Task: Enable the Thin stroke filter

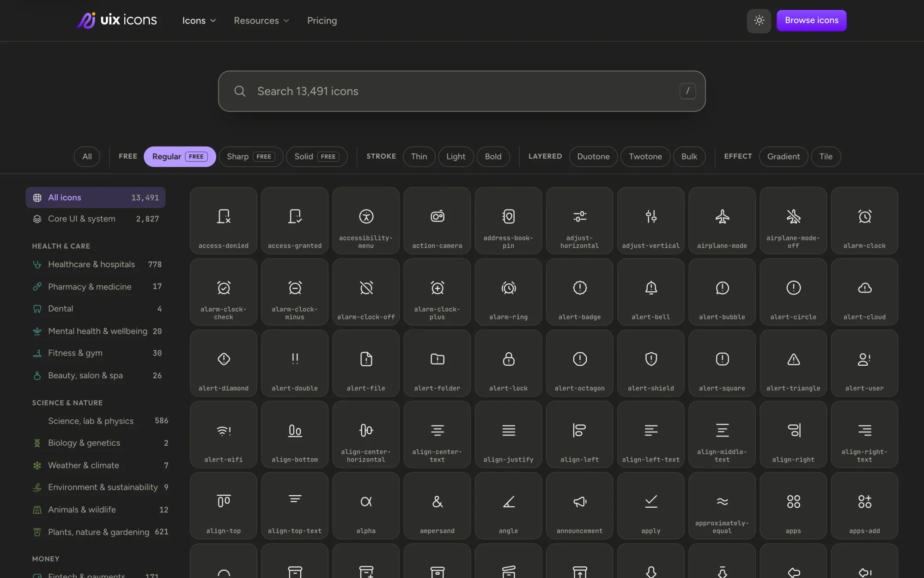Action: (x=419, y=157)
